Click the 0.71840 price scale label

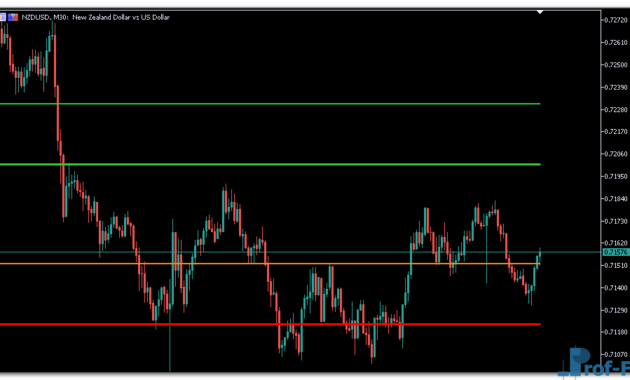click(616, 199)
